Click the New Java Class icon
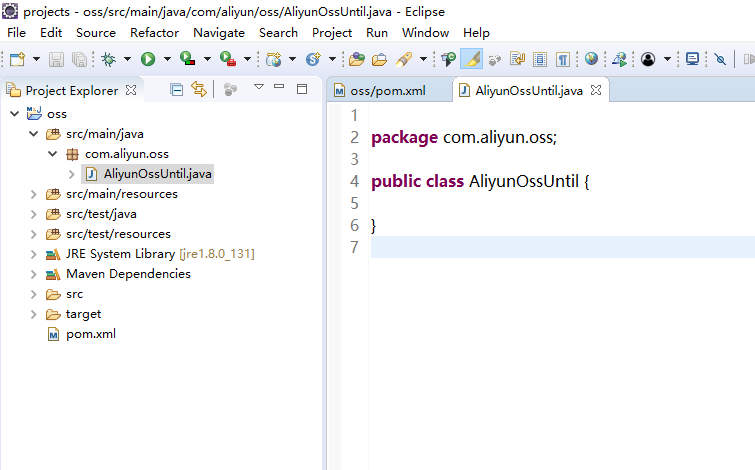 point(313,59)
